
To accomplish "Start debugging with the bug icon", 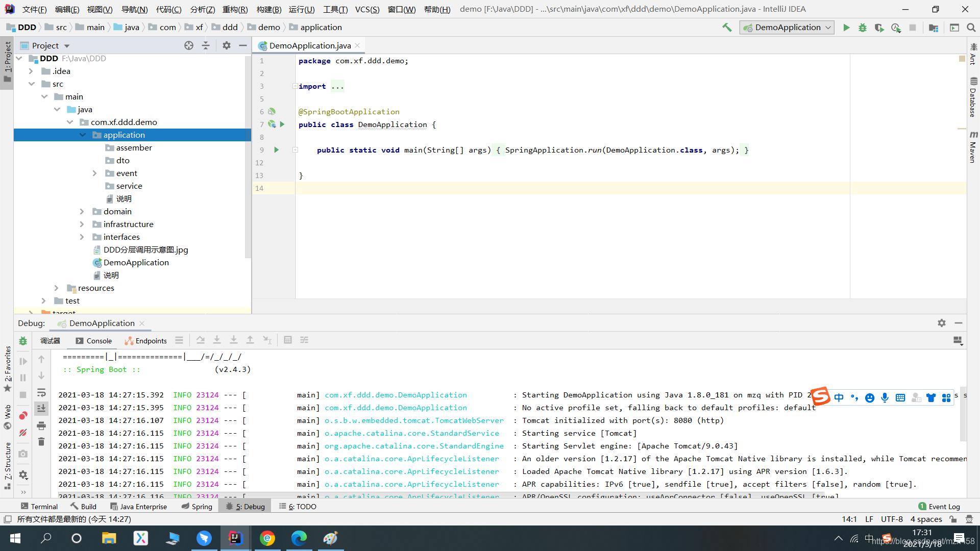I will click(863, 28).
